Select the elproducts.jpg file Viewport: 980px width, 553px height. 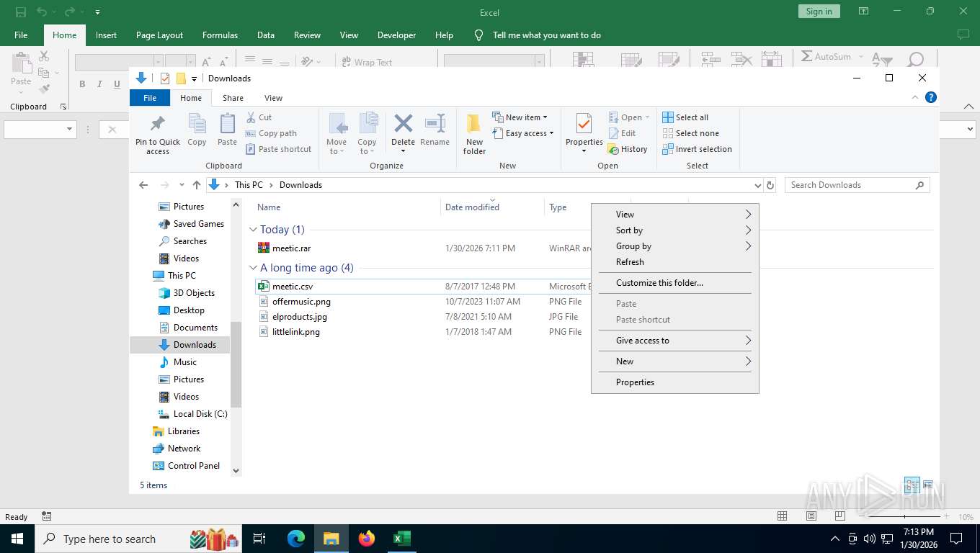coord(299,317)
